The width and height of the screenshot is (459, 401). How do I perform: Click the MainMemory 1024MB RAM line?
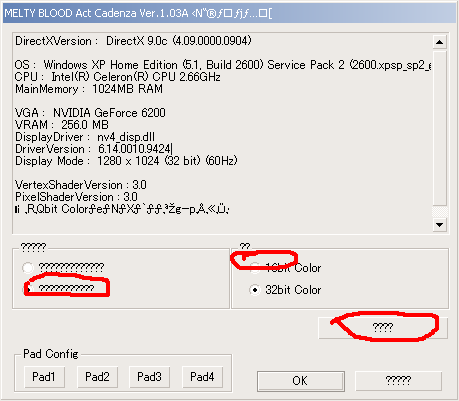coord(89,89)
